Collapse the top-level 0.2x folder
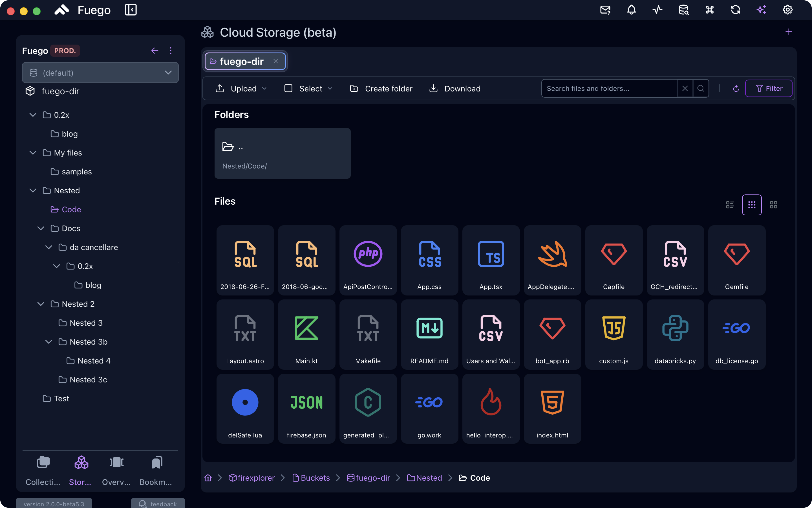Screen dimensions: 812x508 click(33, 115)
